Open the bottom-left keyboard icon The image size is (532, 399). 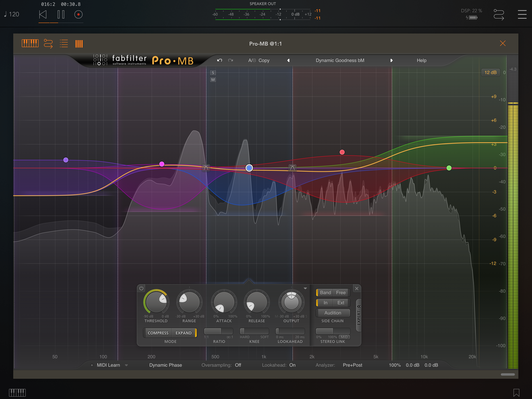(17, 393)
